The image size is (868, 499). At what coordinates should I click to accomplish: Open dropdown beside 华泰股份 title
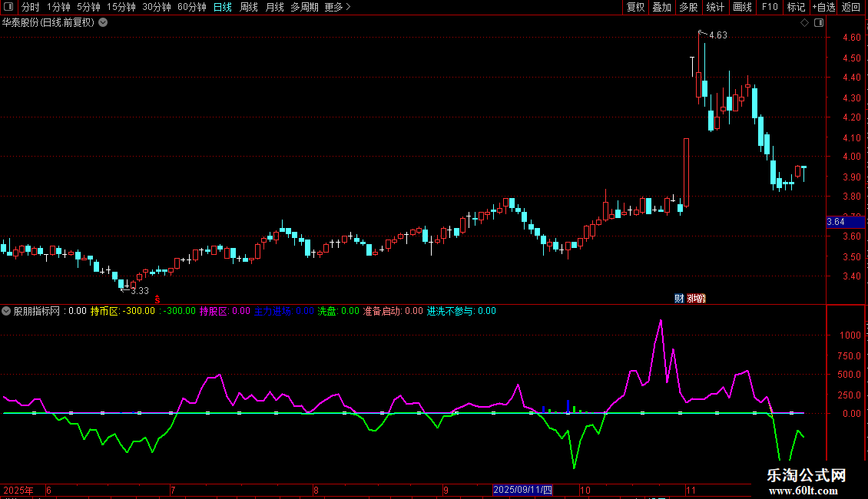click(103, 23)
